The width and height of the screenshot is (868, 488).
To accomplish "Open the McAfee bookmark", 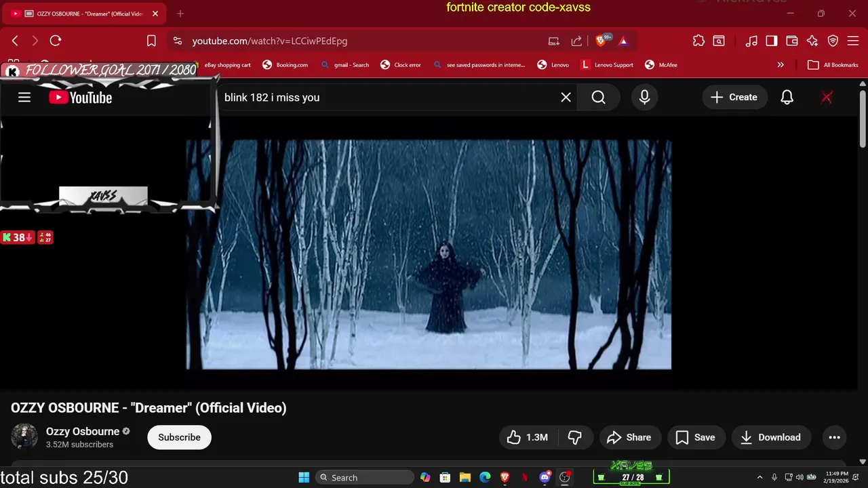I will [x=661, y=65].
